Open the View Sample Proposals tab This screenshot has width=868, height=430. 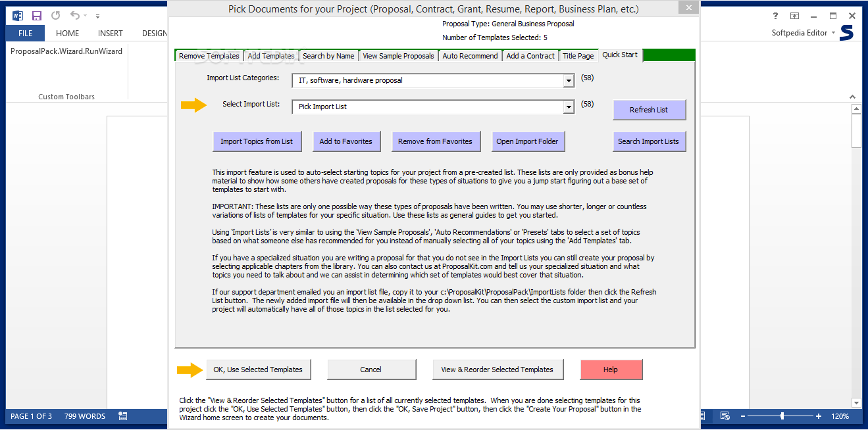click(398, 56)
